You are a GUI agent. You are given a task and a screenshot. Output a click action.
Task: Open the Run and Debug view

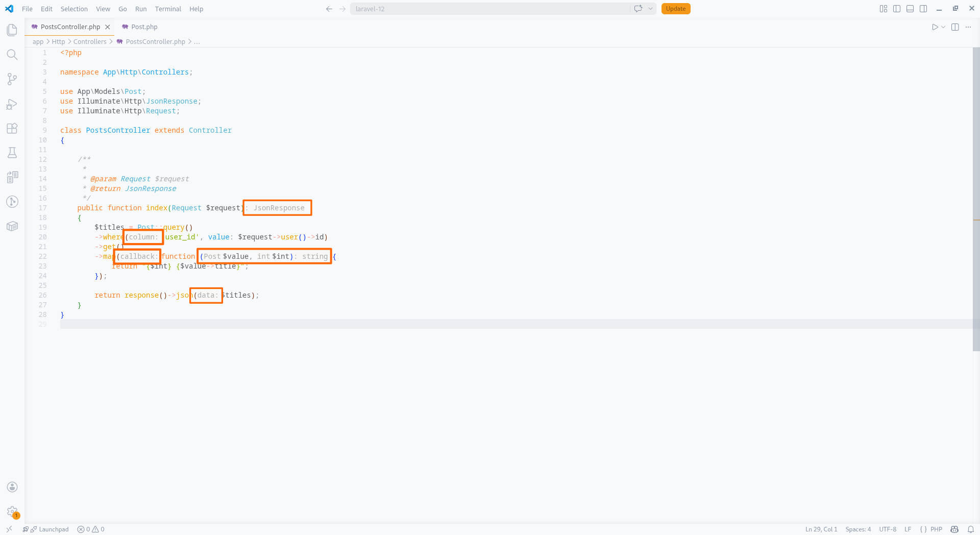point(12,104)
